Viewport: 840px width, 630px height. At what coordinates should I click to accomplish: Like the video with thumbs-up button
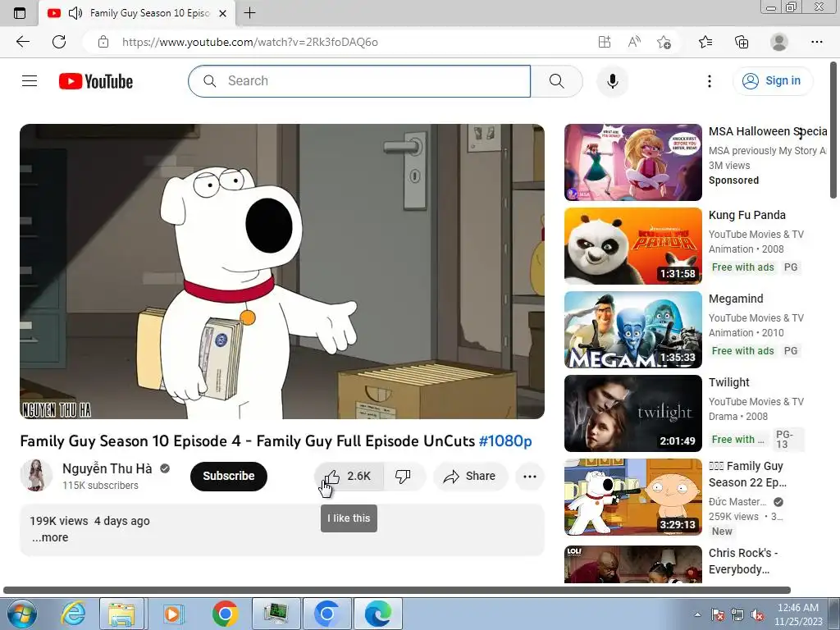[349, 476]
